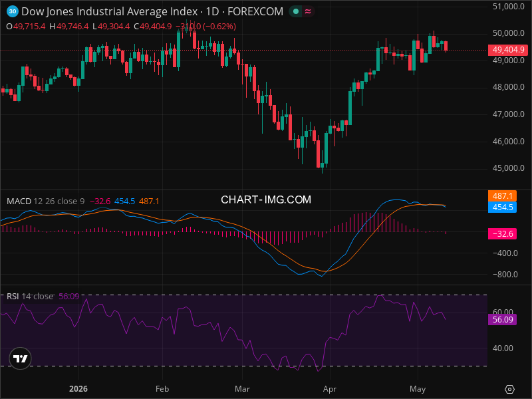Click the 50,000.0 price axis label

[x=508, y=33]
